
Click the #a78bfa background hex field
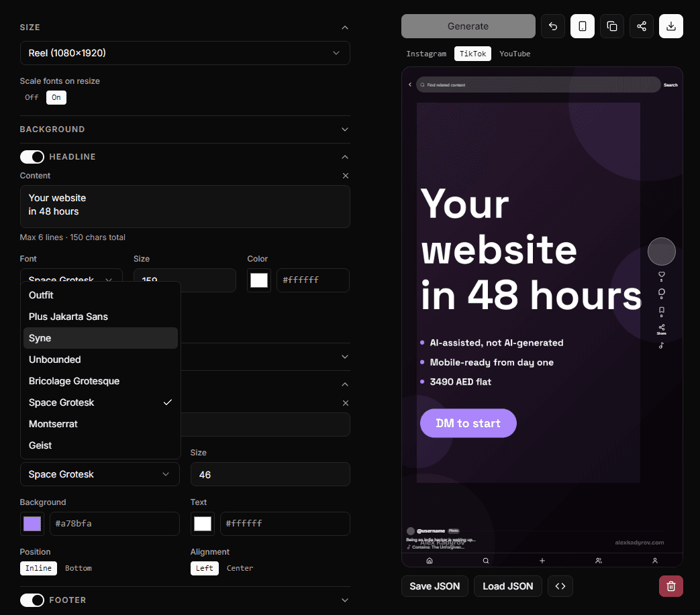[x=115, y=524]
